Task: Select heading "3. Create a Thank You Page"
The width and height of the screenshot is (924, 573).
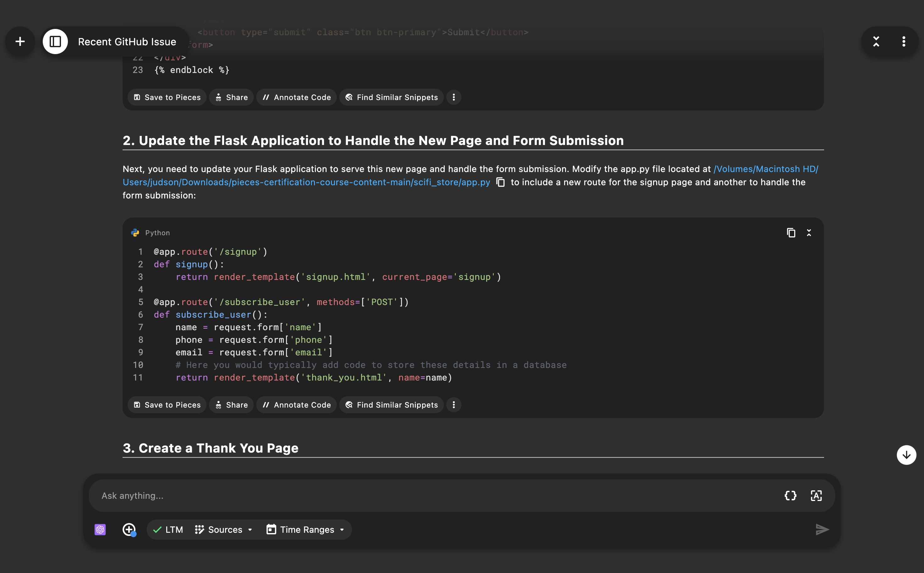Action: pos(211,448)
